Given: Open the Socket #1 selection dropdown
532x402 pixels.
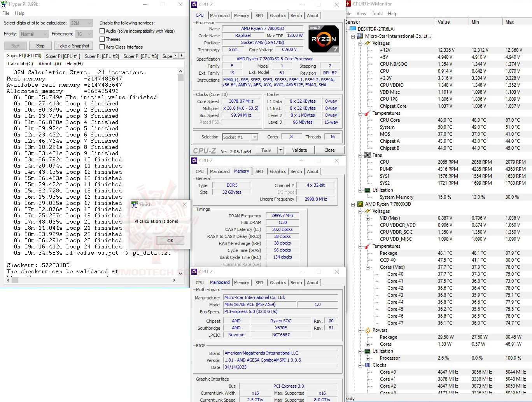Looking at the screenshot, I should click(x=240, y=137).
